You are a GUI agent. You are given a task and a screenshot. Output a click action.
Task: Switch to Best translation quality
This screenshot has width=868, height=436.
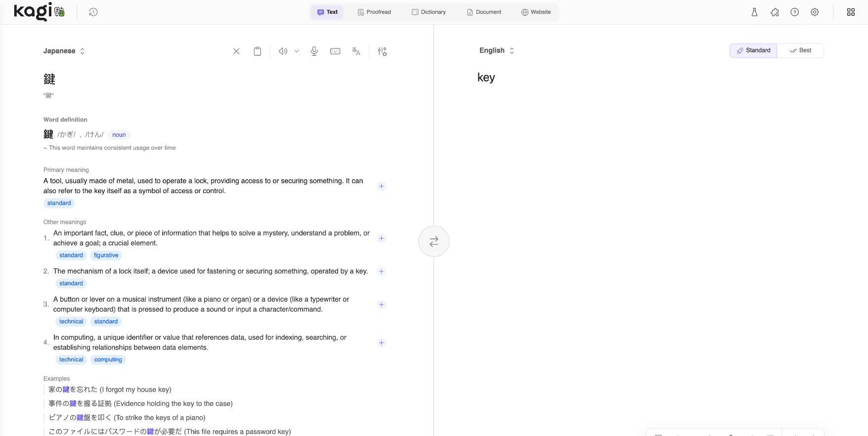[x=800, y=50]
